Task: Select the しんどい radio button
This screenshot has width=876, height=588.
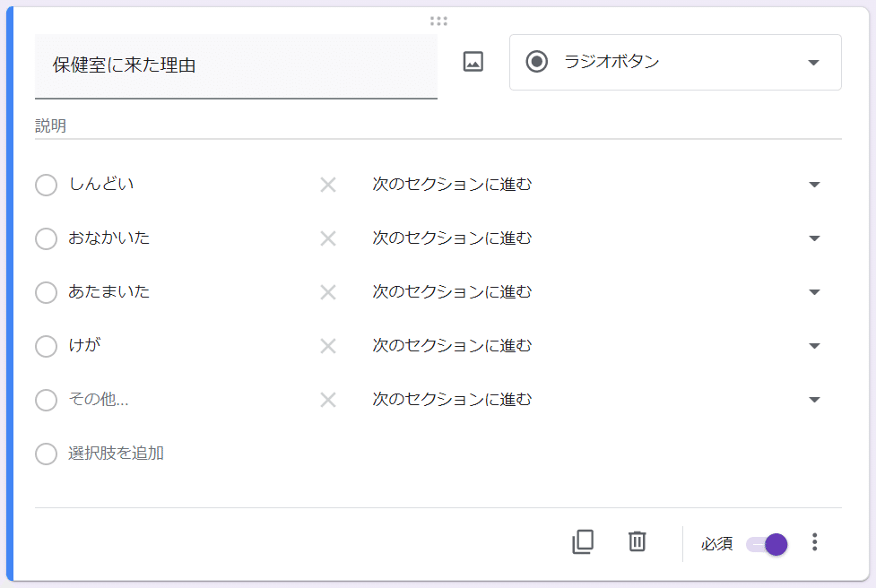Action: pos(46,186)
